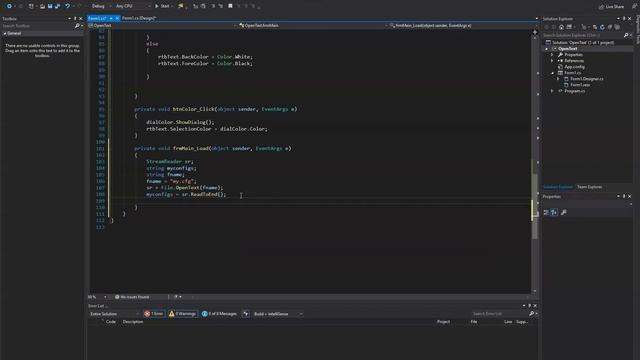
Task: Click the line with btnColor_Click method
Action: [216, 109]
